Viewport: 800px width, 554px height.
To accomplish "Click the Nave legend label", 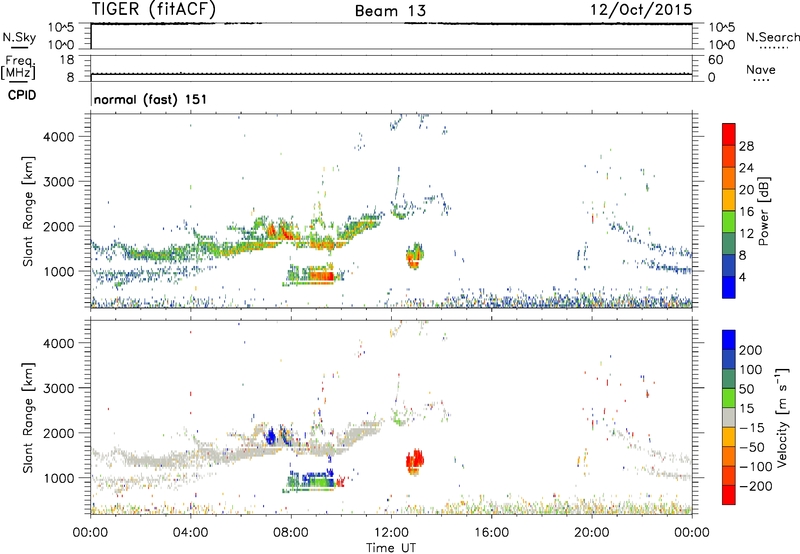I will (x=760, y=69).
